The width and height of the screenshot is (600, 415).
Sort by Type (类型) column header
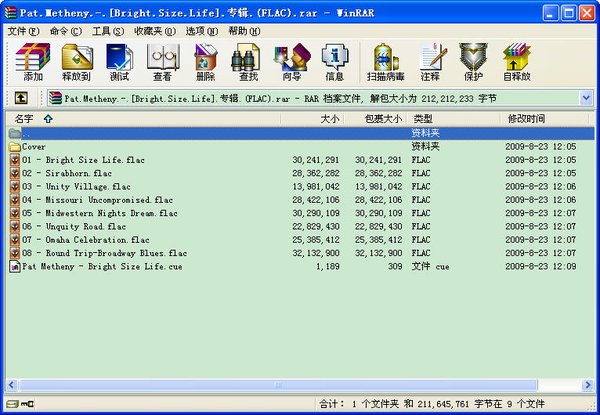(x=453, y=119)
